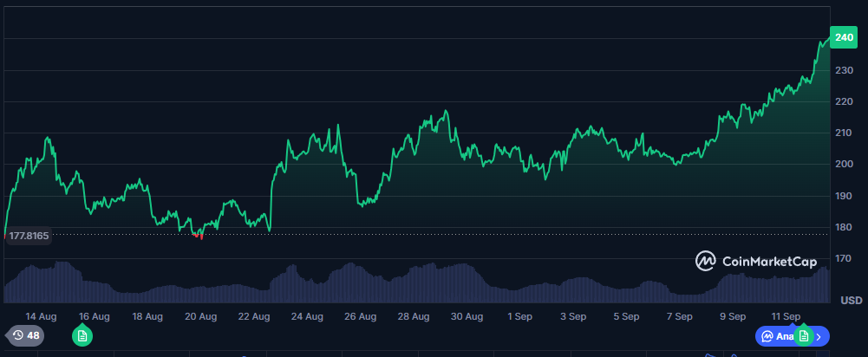This screenshot has width=868, height=357.
Task: Open the green news marker near 16 Aug
Action: [x=82, y=335]
